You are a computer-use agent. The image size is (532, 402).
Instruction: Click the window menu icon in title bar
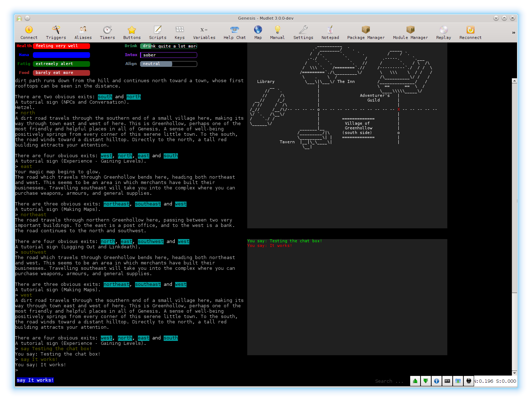[19, 18]
